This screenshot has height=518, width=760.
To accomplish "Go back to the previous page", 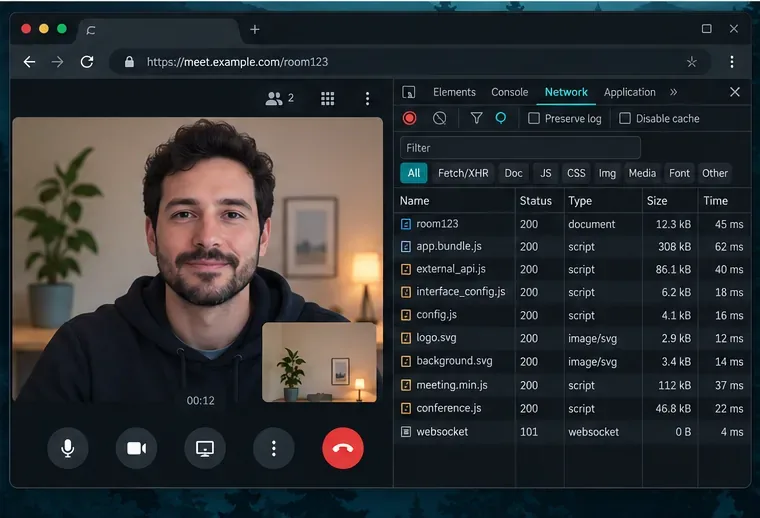I will [x=30, y=62].
